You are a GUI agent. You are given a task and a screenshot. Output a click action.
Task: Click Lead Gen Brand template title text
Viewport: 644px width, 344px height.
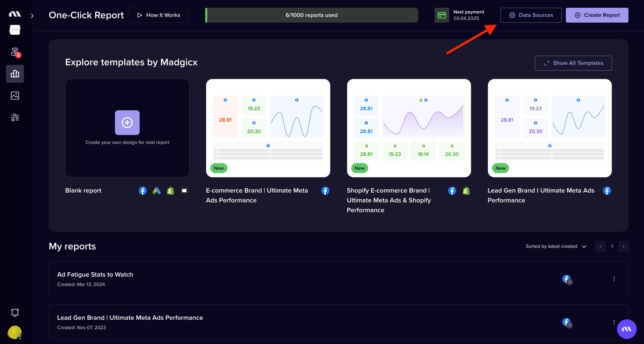pyautogui.click(x=541, y=195)
